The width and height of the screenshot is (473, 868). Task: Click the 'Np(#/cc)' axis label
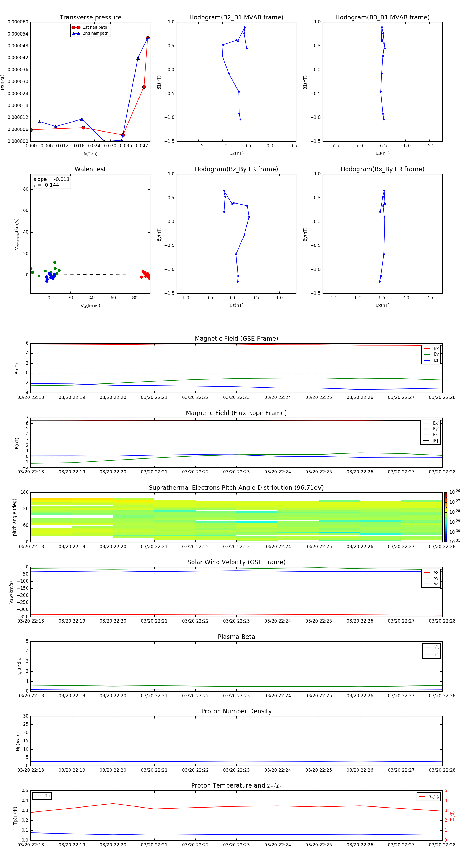(x=18, y=741)
